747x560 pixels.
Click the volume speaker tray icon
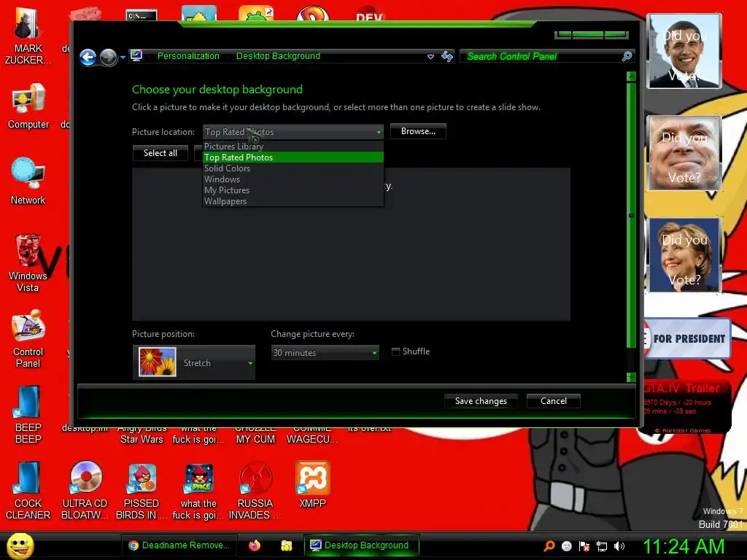point(619,546)
